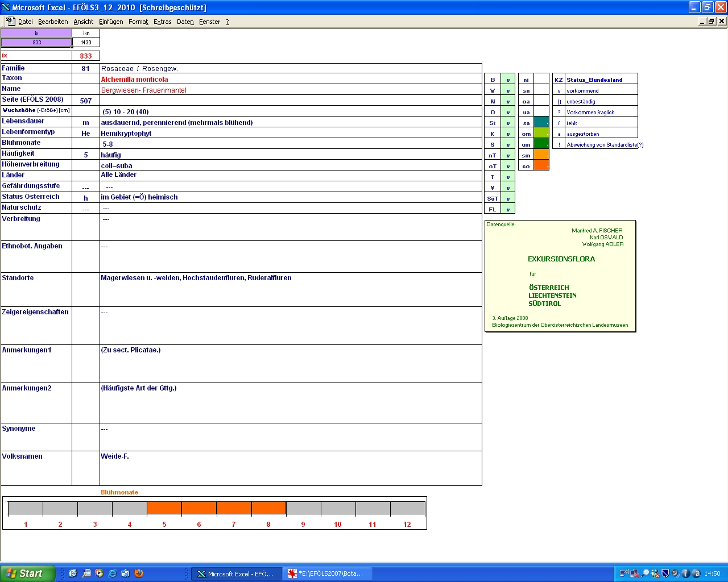Open the Fenster menu
The image size is (728, 582).
[x=209, y=22]
